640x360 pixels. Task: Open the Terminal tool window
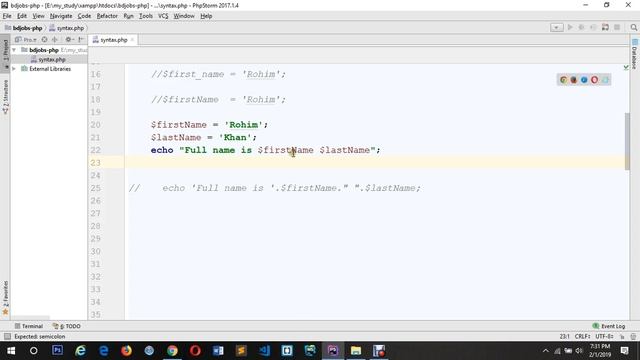point(29,326)
